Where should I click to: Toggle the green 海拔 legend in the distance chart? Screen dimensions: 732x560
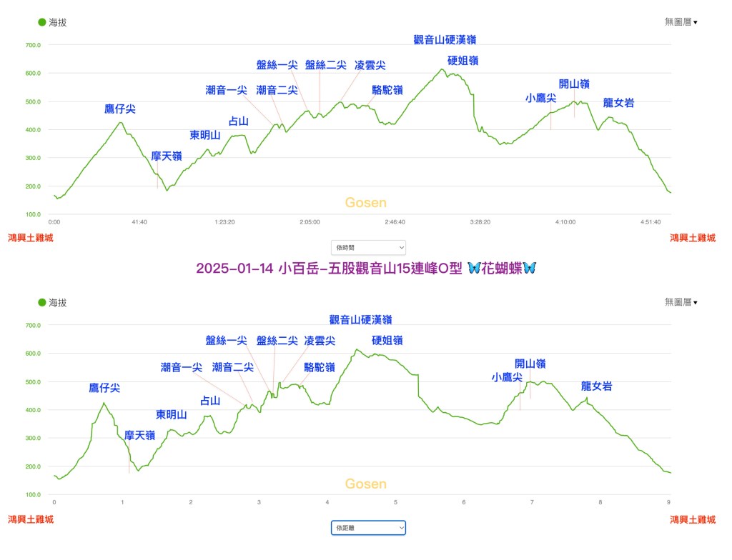point(52,303)
